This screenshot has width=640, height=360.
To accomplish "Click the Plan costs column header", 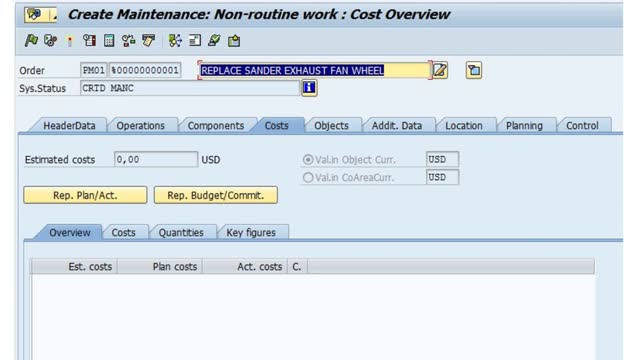I will tap(160, 267).
